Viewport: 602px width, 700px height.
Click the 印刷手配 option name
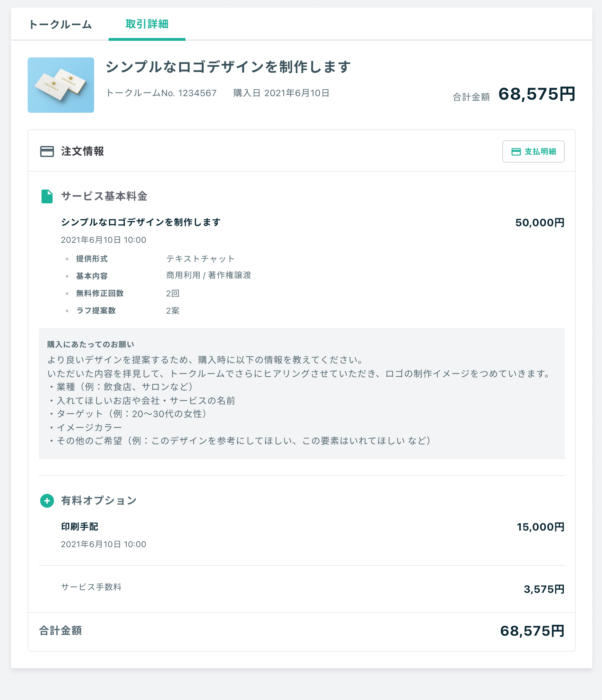tap(80, 527)
